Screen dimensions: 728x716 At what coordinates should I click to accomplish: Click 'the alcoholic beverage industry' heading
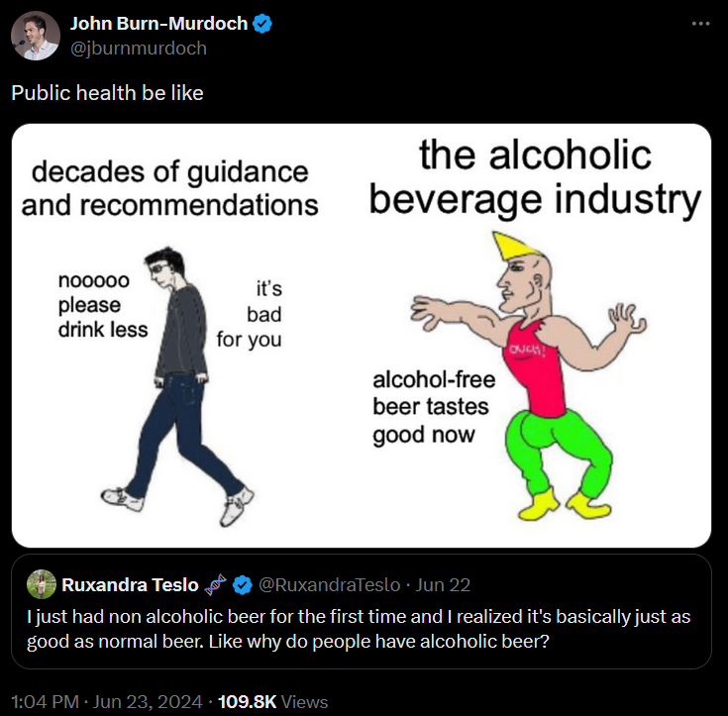pyautogui.click(x=535, y=178)
